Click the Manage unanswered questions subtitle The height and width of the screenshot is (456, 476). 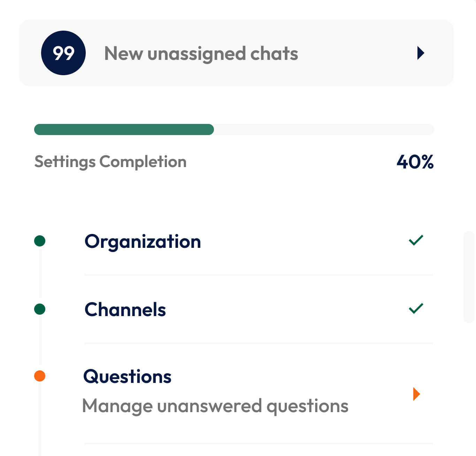coord(215,406)
